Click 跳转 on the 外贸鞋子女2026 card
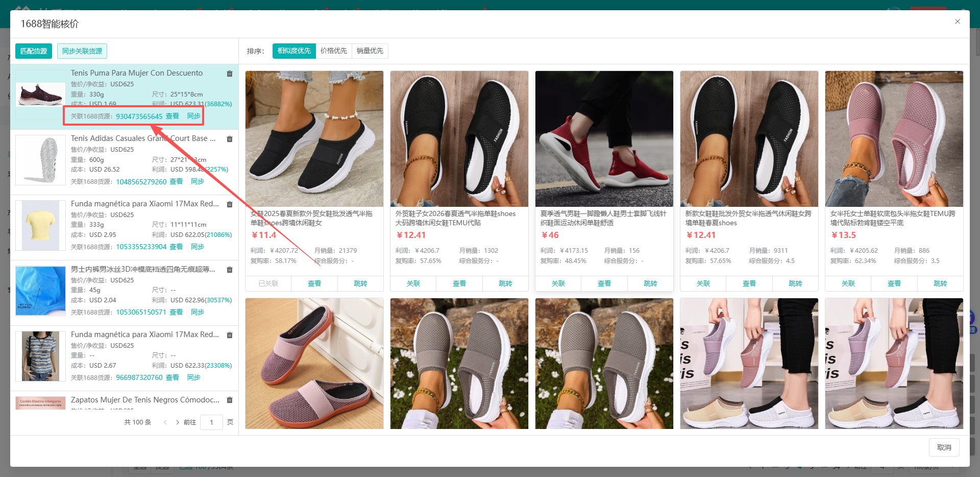The image size is (980, 477). click(505, 284)
